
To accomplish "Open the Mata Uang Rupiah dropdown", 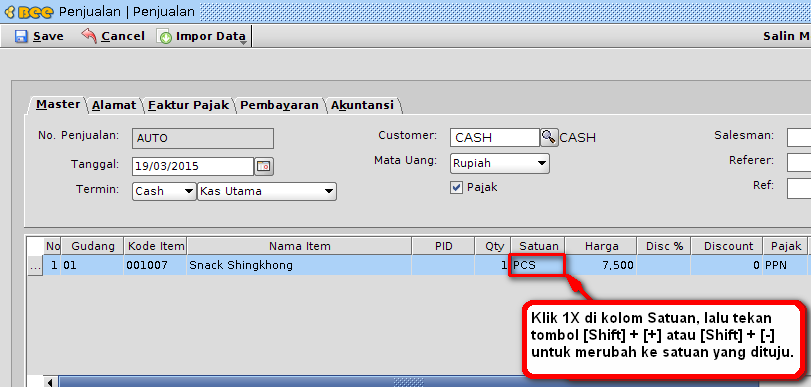I will point(500,163).
